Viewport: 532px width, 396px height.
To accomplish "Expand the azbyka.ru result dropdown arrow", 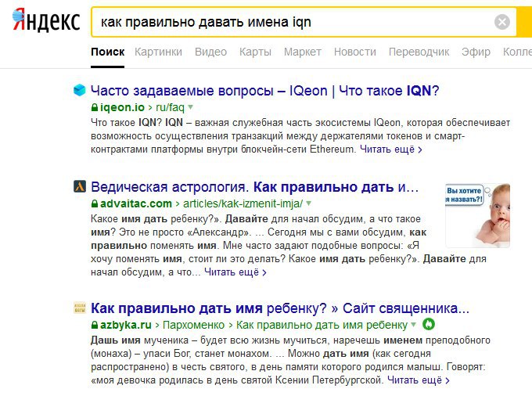I will point(413,325).
